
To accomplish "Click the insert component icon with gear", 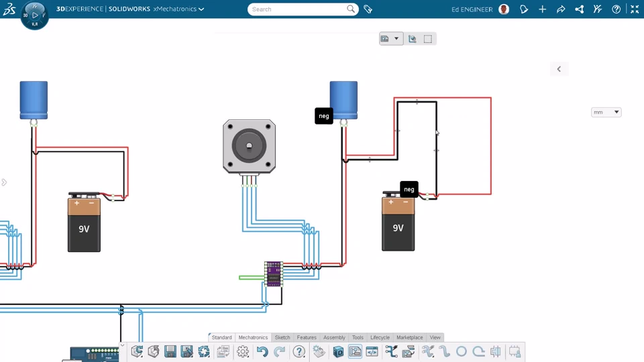I will [319, 351].
